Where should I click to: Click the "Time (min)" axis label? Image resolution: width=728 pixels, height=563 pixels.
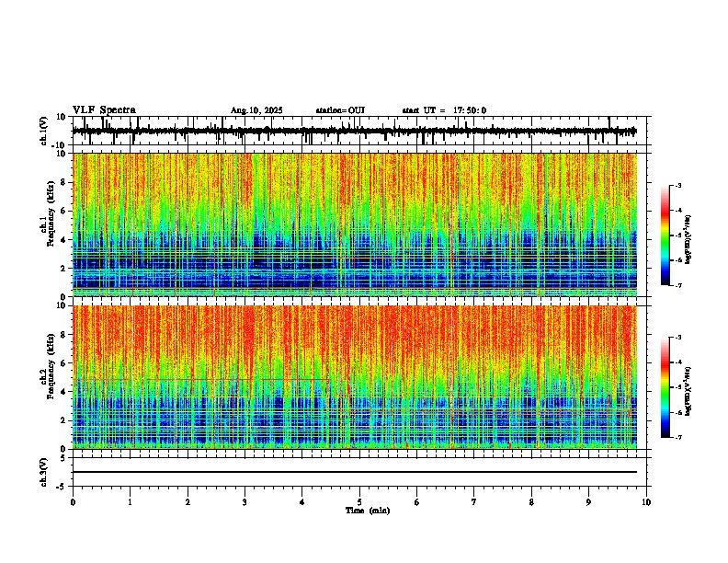pos(368,511)
